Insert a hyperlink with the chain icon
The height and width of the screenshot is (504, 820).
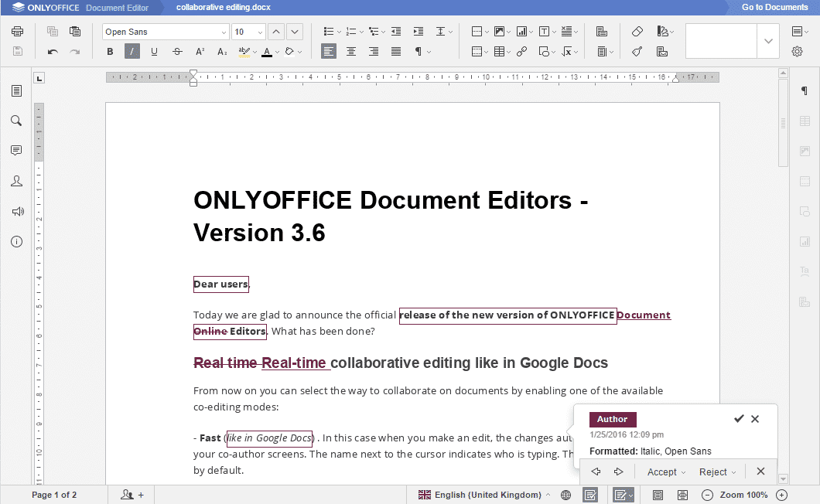tap(521, 52)
